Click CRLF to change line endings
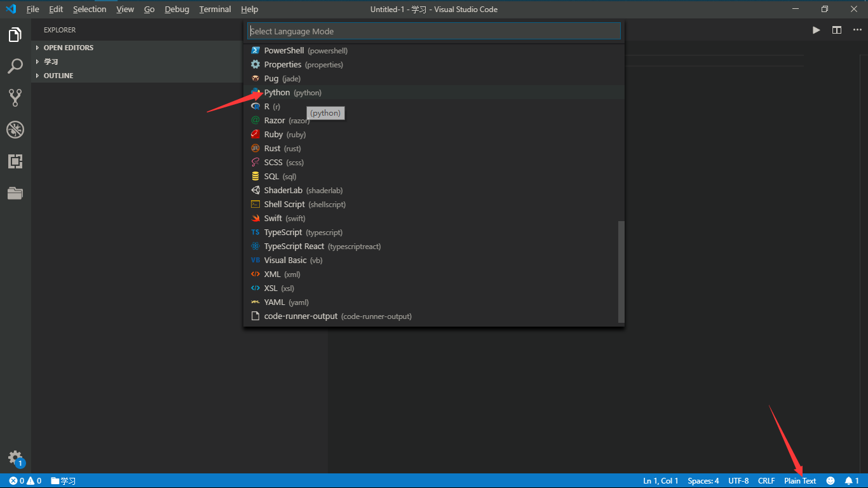The height and width of the screenshot is (488, 868). [766, 480]
